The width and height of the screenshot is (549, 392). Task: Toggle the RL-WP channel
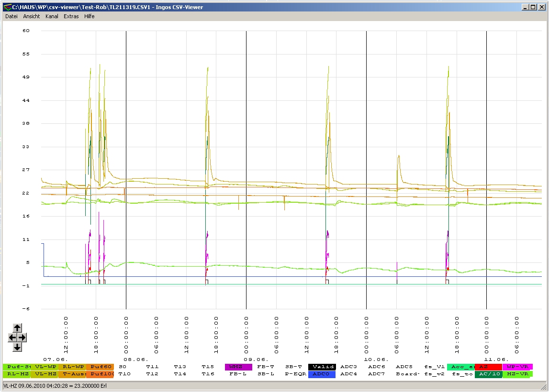72,367
